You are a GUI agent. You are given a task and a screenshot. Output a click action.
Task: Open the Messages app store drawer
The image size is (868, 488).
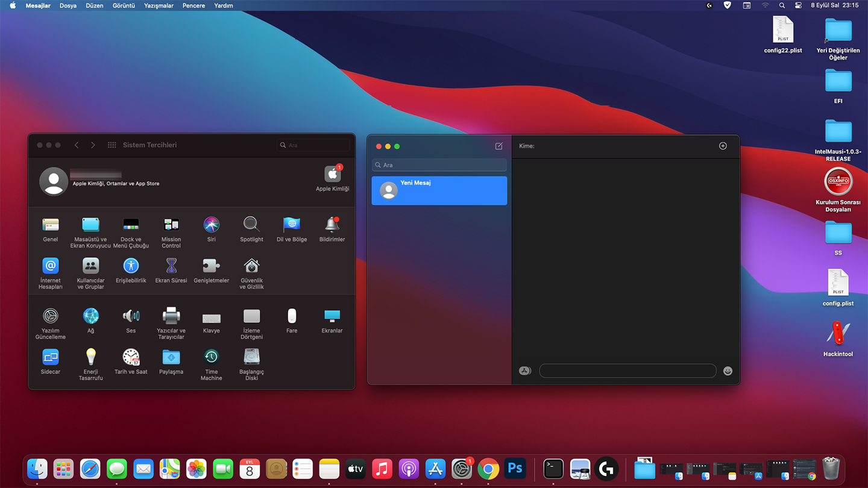525,371
